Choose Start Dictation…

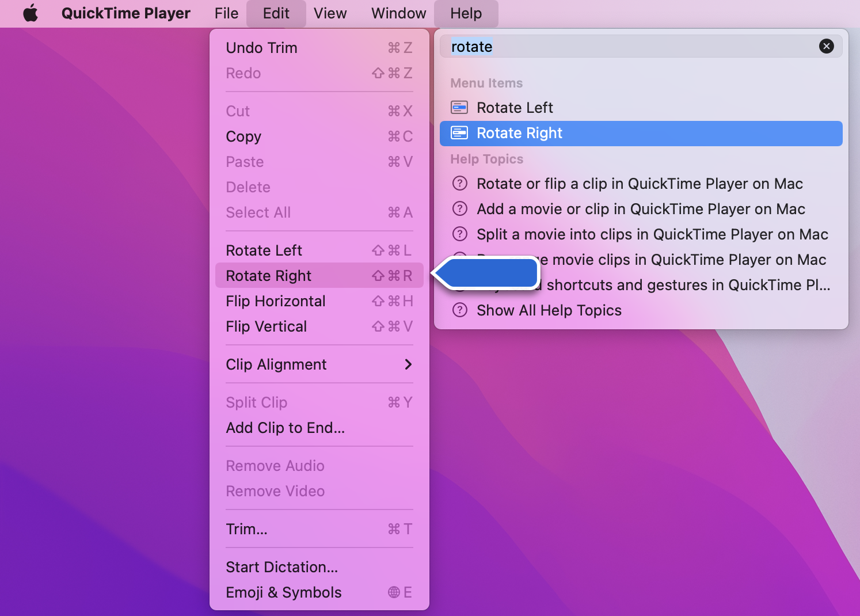tap(319, 567)
